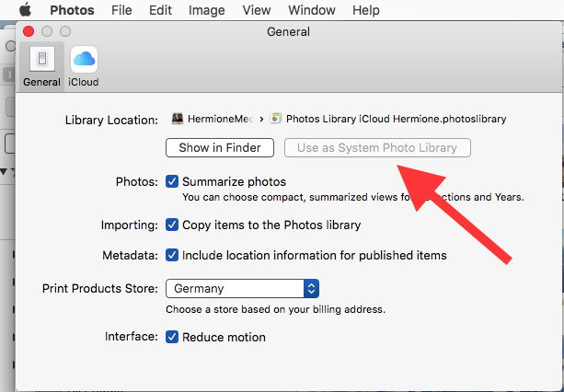Click the Photos Library file icon

point(276,119)
